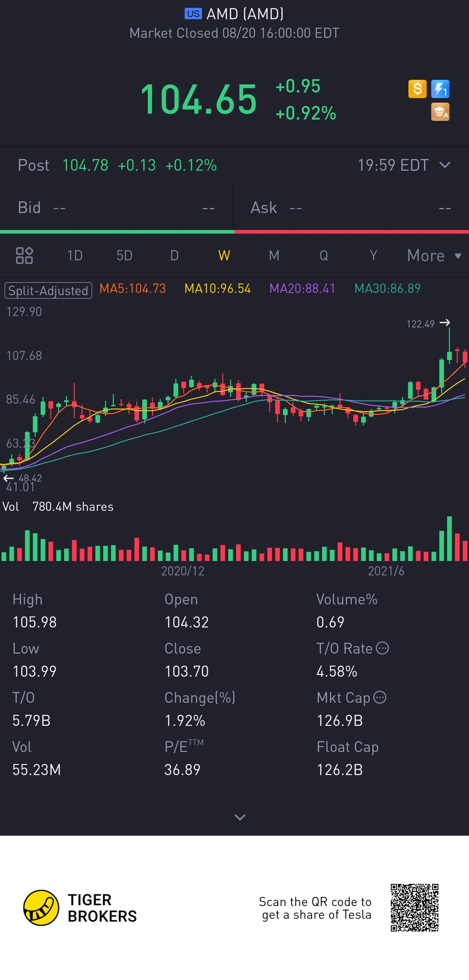This screenshot has width=469, height=980.
Task: Select the Y yearly chart tab
Action: coord(374,255)
